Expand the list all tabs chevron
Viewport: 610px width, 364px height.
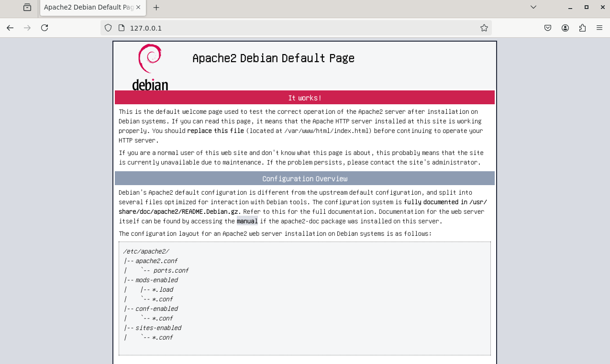pos(534,8)
